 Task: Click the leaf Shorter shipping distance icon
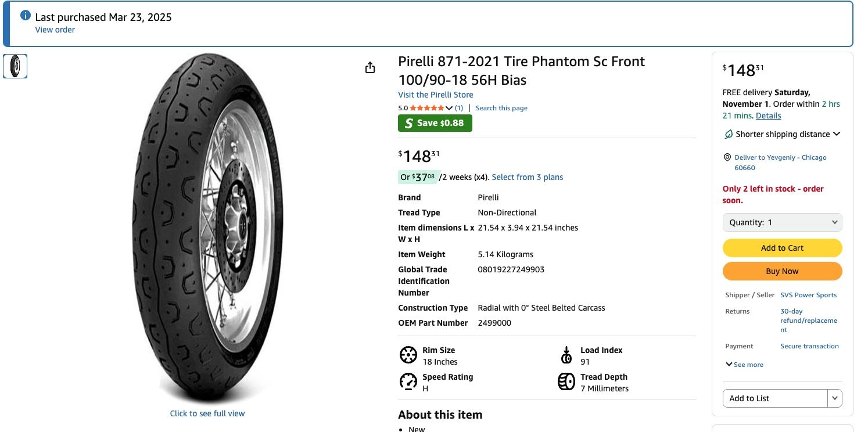pyautogui.click(x=729, y=134)
